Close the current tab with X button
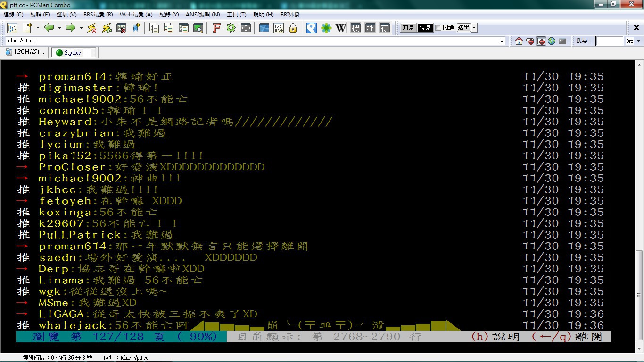Screen dimensions: 644x362 click(636, 28)
